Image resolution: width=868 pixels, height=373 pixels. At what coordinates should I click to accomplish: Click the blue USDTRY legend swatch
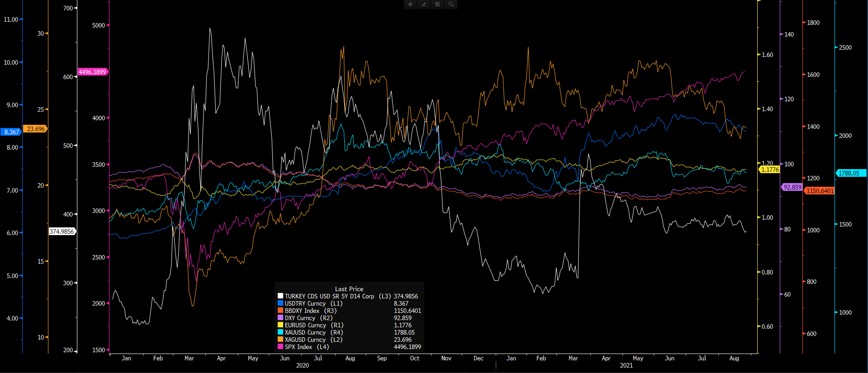[280, 303]
